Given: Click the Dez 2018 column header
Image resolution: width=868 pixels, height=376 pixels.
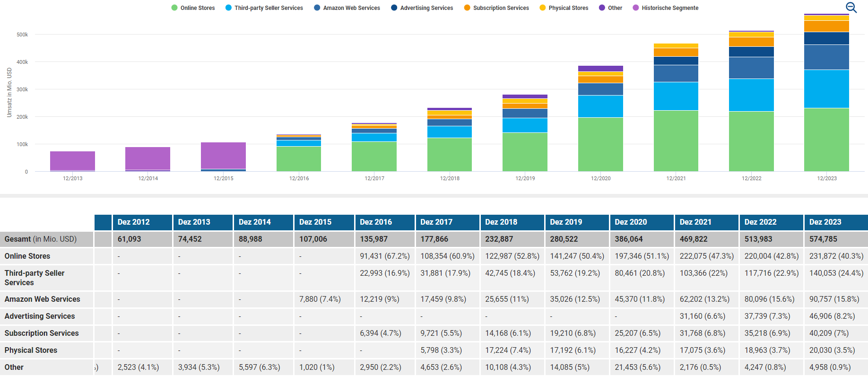Looking at the screenshot, I should [x=512, y=222].
